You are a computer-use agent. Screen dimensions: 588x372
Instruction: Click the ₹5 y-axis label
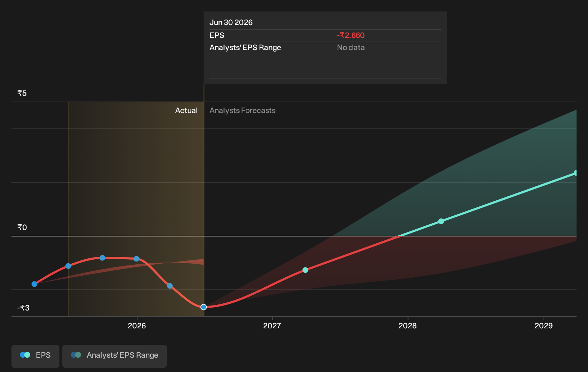pyautogui.click(x=22, y=93)
